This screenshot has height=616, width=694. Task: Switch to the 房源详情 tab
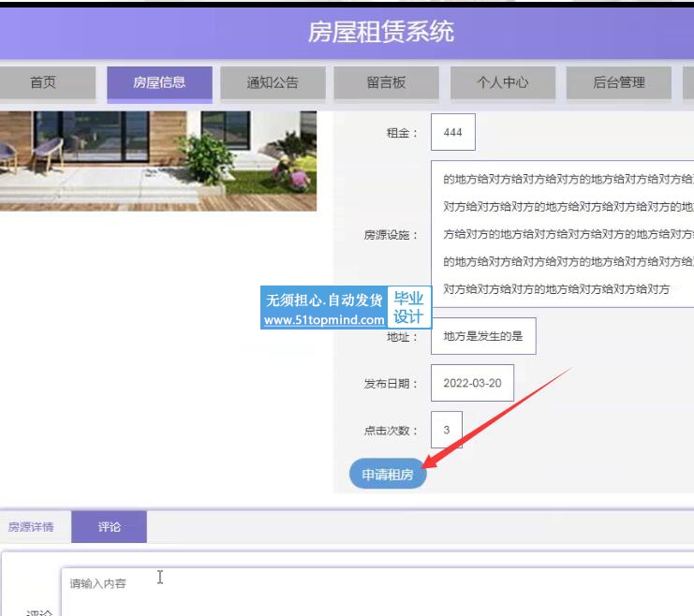pos(31,527)
